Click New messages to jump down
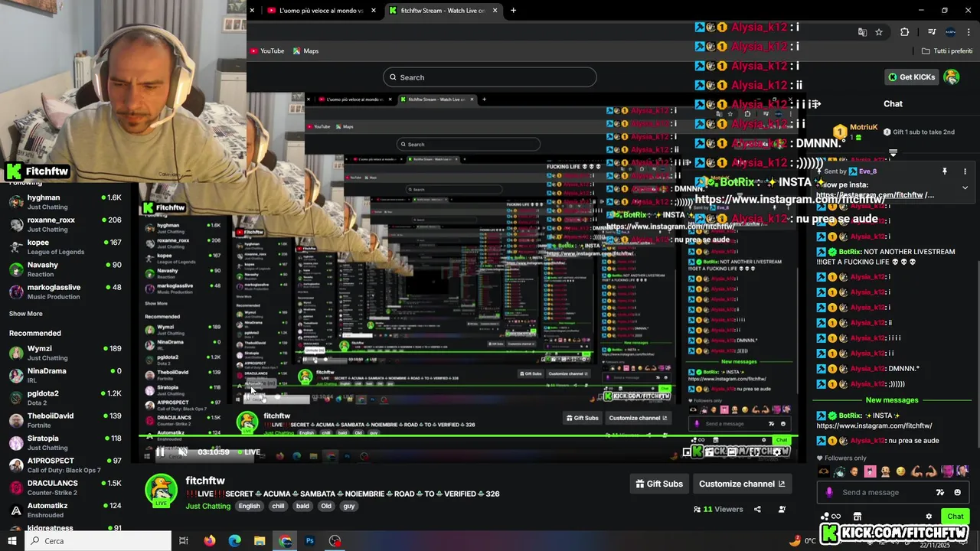The width and height of the screenshot is (980, 551). [891, 400]
